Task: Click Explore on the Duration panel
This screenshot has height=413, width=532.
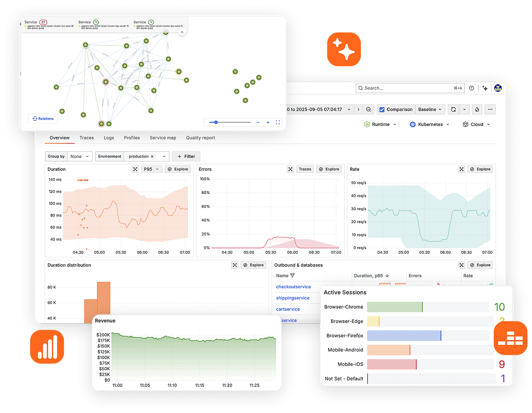Action: [178, 169]
